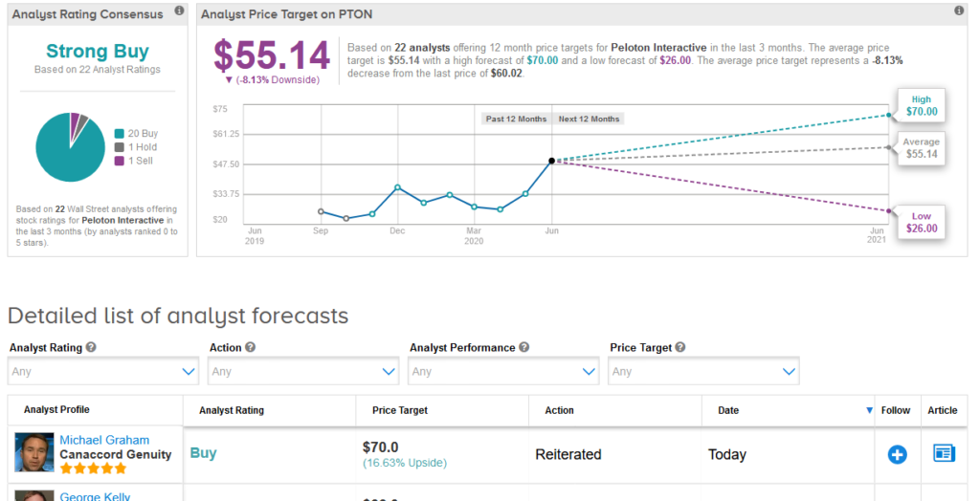Click the Reiterated action cell
Image resolution: width=980 pixels, height=501 pixels.
pos(568,454)
